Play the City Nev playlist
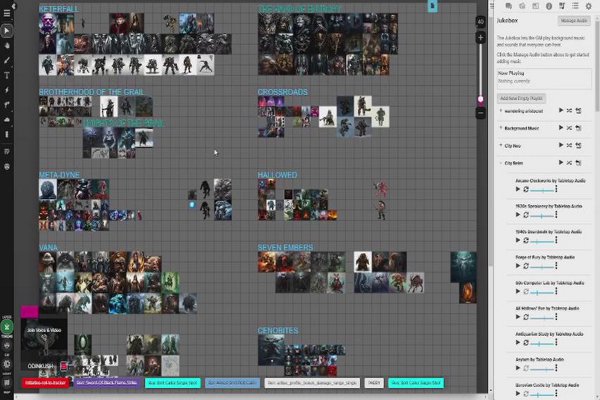The height and width of the screenshot is (400, 600). click(561, 145)
